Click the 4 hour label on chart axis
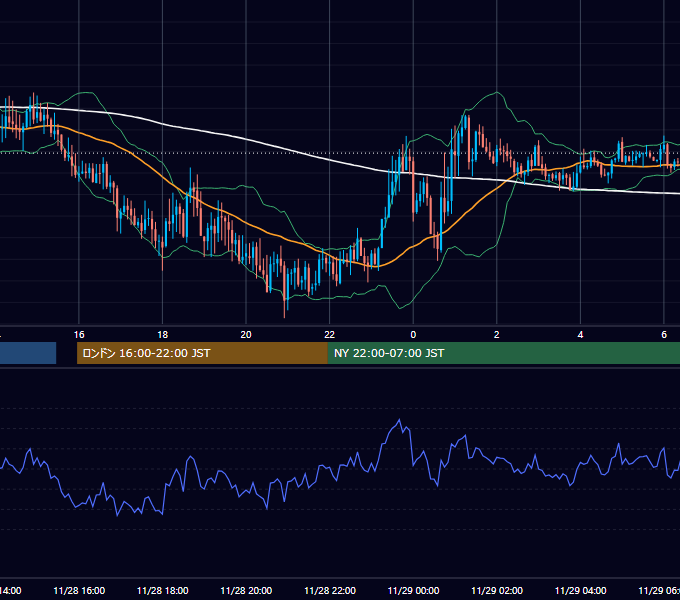Viewport: 680px width, 600px height. pos(580,335)
